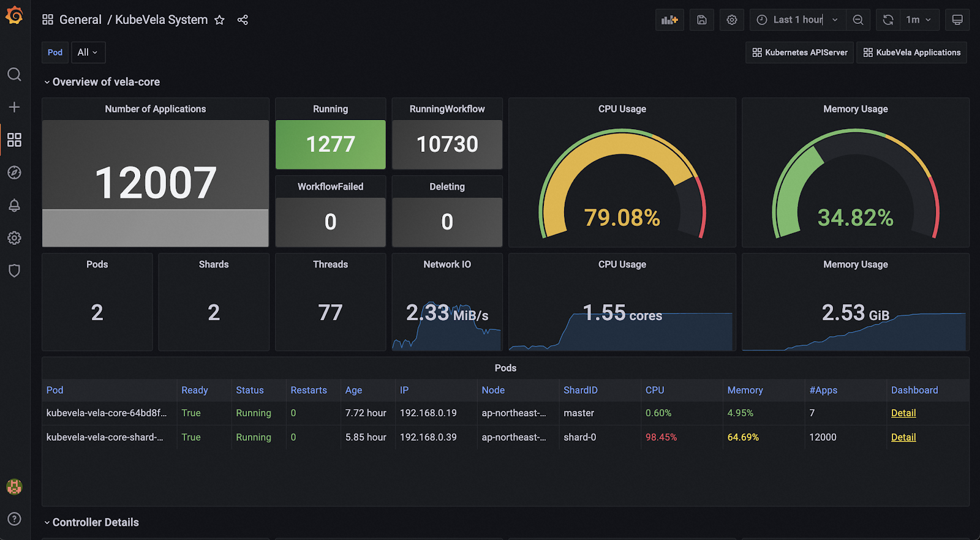This screenshot has height=540, width=980.
Task: Refresh the dashboard
Action: [888, 20]
